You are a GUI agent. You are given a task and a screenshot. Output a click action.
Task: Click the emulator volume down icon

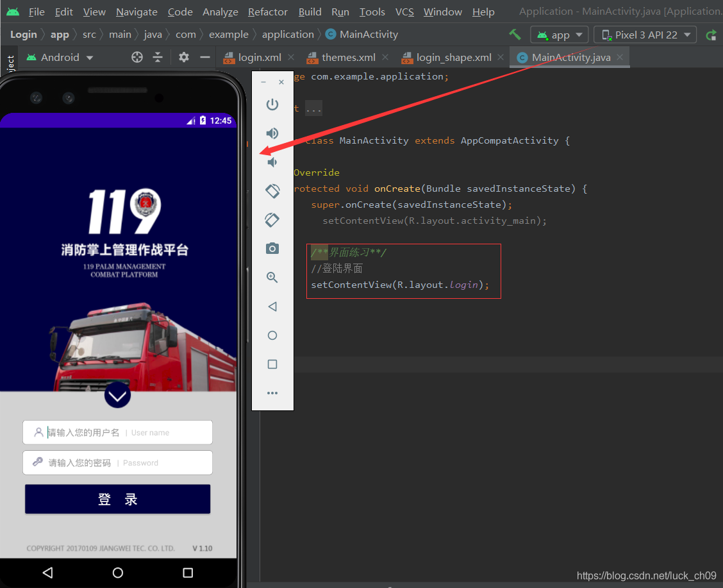pyautogui.click(x=272, y=162)
